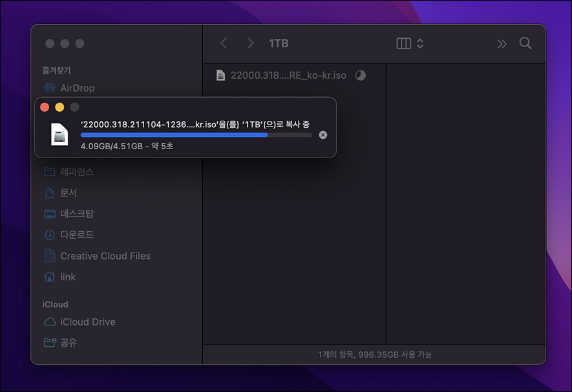Open 레퍼런스 folder in sidebar
This screenshot has height=392, width=572.
[77, 172]
